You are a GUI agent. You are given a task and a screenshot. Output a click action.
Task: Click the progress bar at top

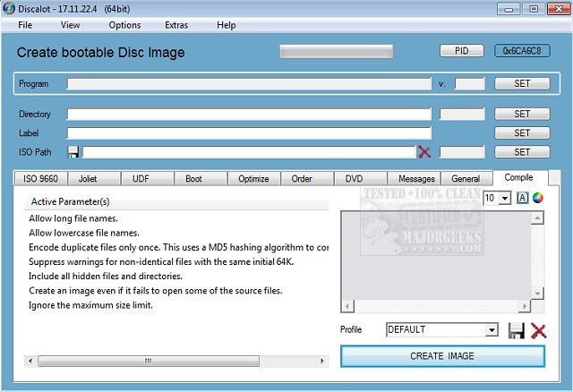pos(337,52)
